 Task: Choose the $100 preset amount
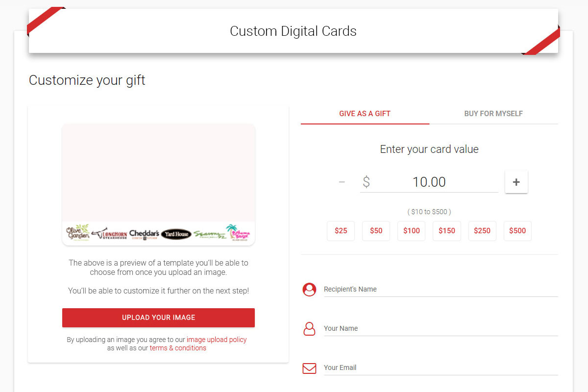click(x=412, y=231)
